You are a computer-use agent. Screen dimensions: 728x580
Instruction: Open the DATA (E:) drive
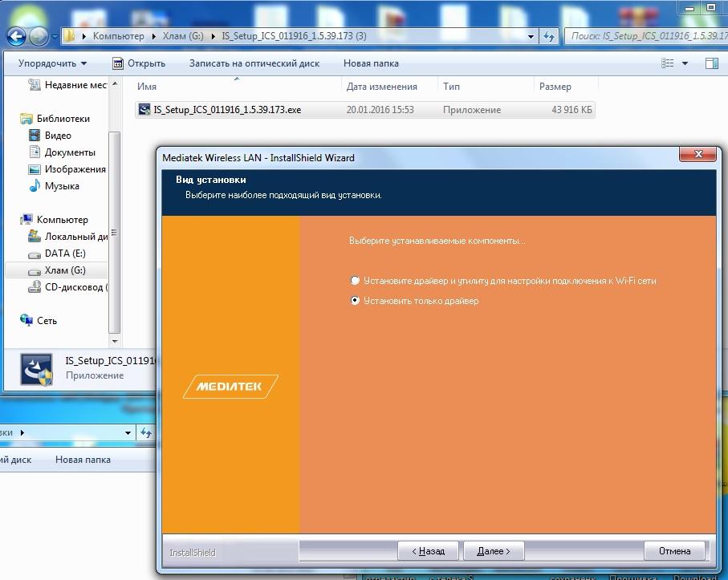coord(57,253)
